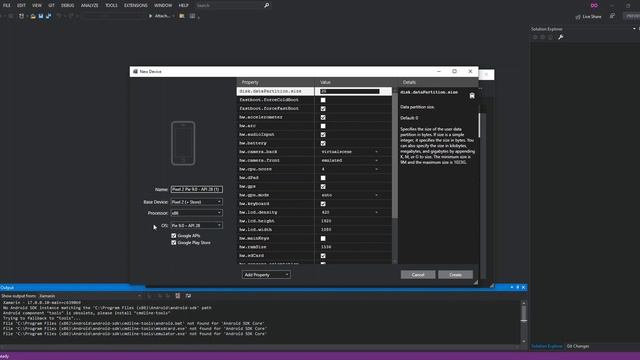Click the phone preview image in New Device

183,143
